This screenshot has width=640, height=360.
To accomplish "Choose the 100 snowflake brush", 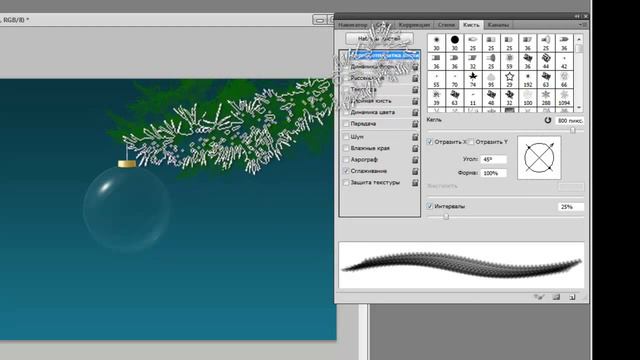I will [528, 98].
